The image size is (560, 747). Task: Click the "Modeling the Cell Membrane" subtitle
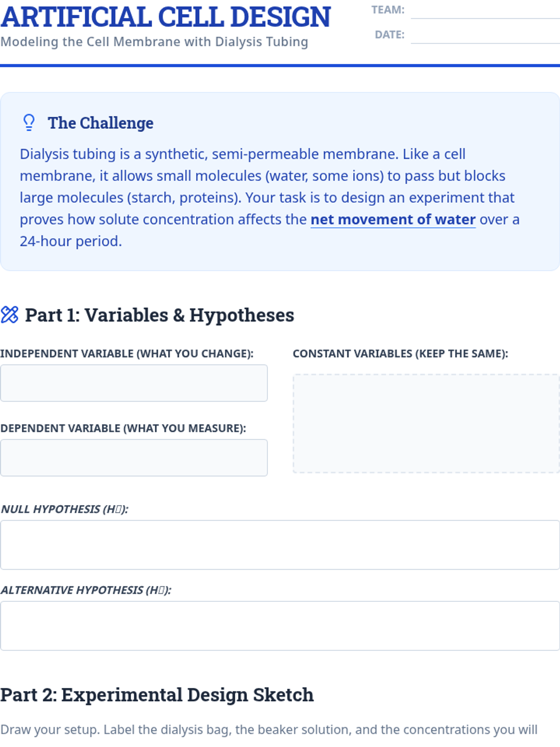(154, 42)
